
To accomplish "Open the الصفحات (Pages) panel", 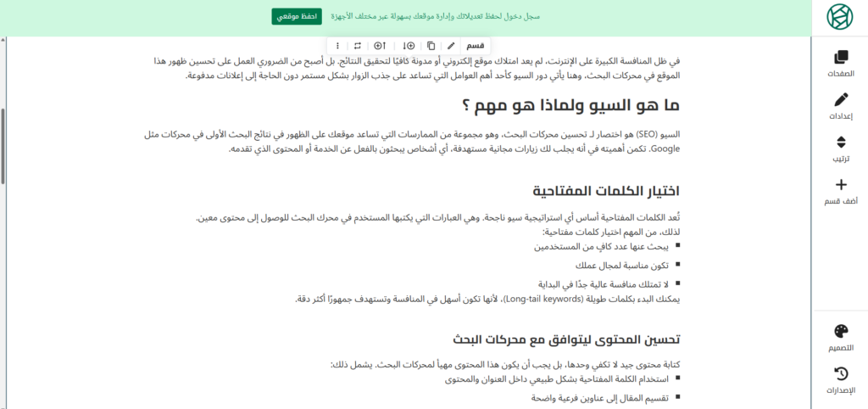I will tap(840, 64).
